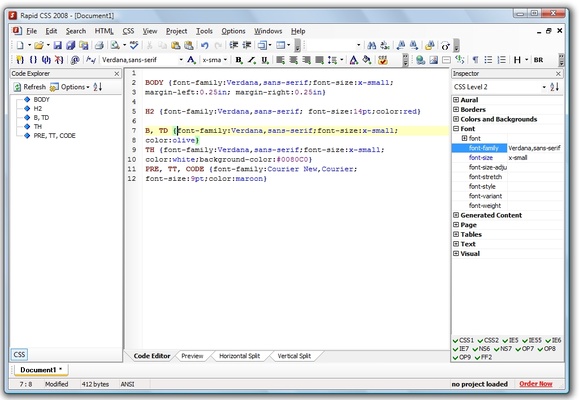Close the Inspector panel
The height and width of the screenshot is (400, 579).
(558, 73)
